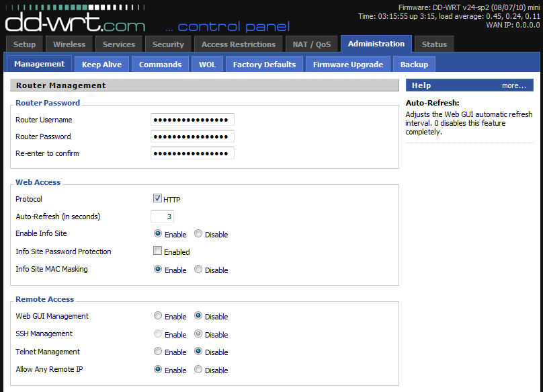This screenshot has width=543, height=392.
Task: Disable the Enable Info Site option
Action: click(198, 234)
